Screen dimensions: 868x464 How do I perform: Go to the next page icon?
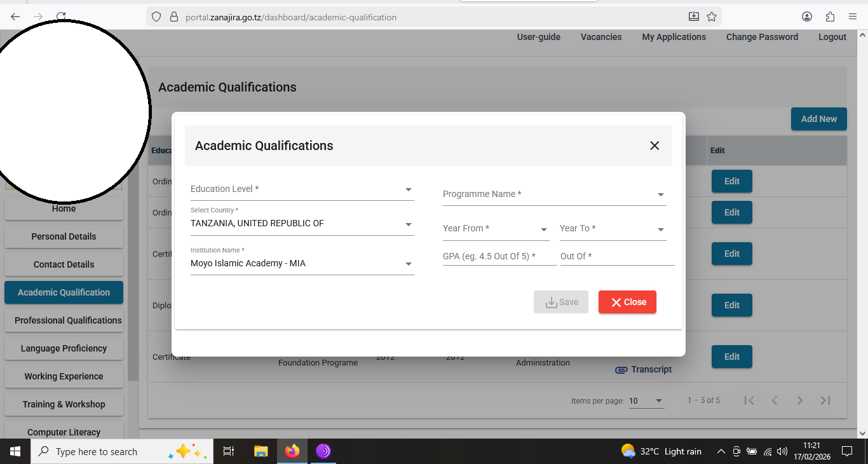(800, 400)
